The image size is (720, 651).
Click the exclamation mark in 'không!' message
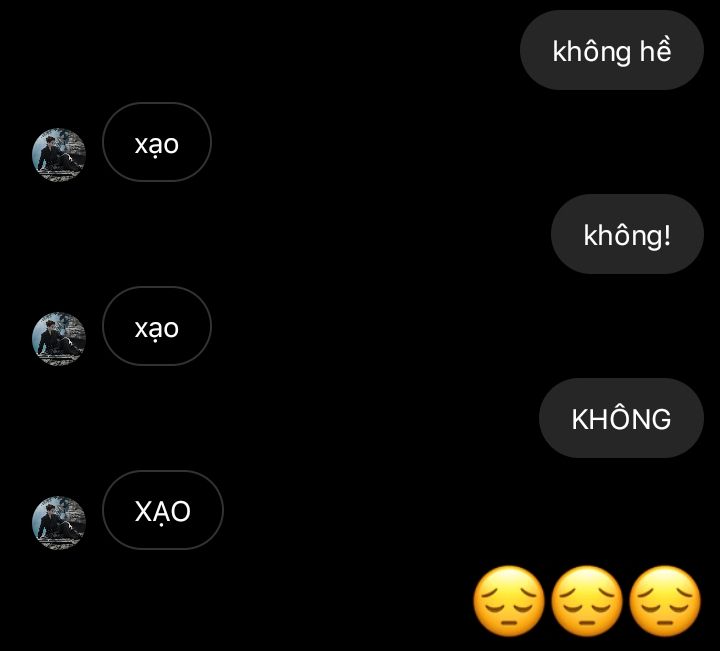point(667,234)
